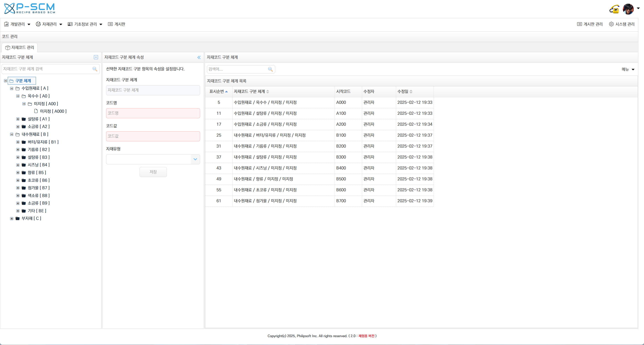Click the 색소류 [ B8 ] folder icon
The width and height of the screenshot is (644, 345).
click(24, 196)
